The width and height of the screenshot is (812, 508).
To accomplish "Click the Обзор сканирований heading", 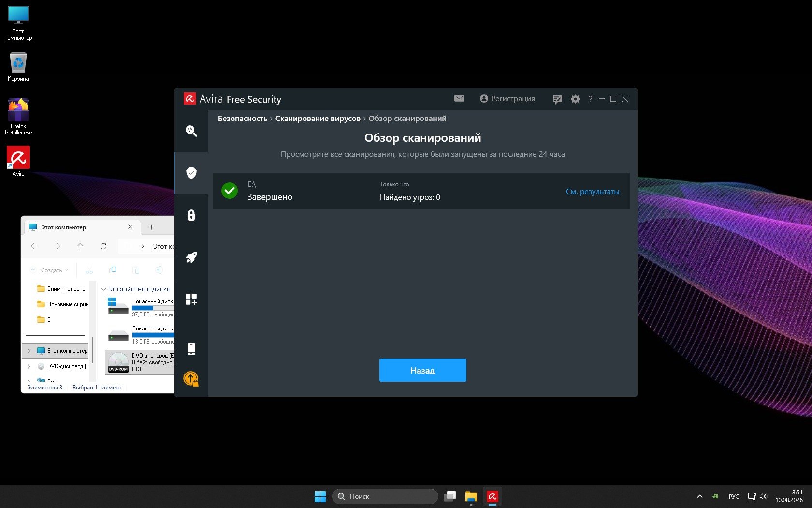I will [x=423, y=138].
